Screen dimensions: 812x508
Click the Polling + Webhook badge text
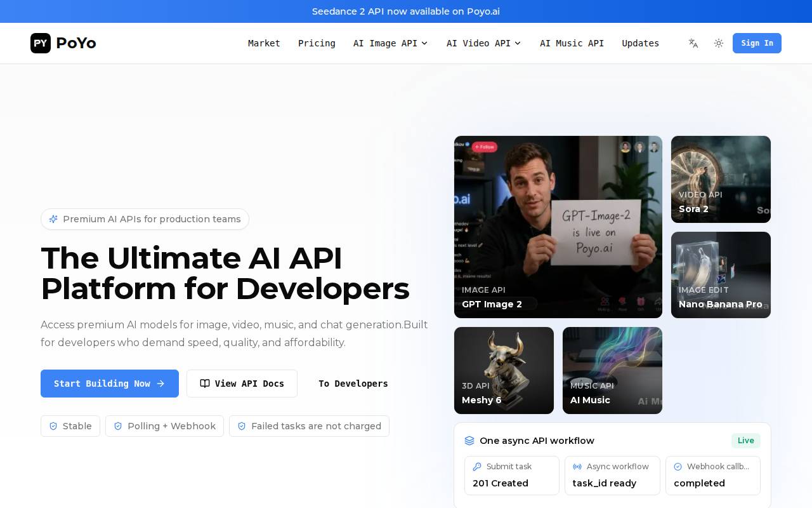[171, 426]
